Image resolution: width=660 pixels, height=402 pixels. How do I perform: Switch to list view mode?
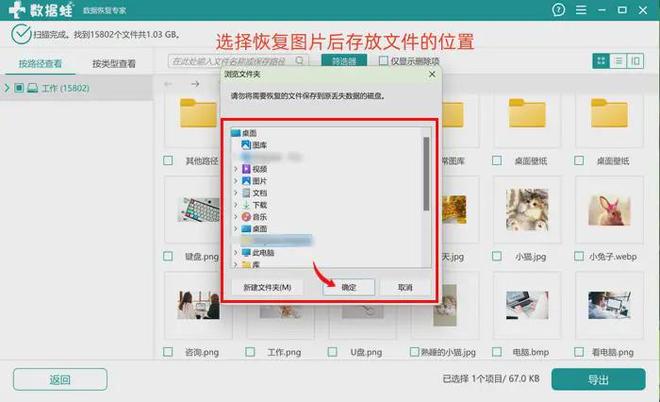click(x=618, y=61)
